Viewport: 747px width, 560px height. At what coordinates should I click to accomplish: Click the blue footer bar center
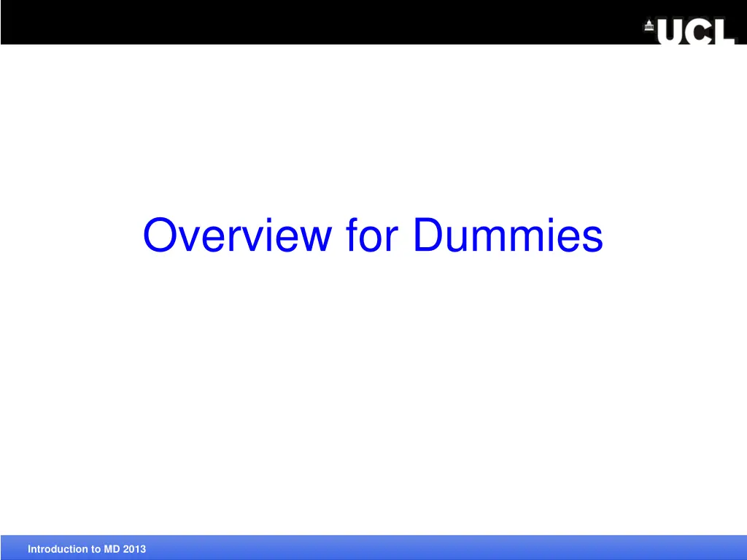(373, 548)
